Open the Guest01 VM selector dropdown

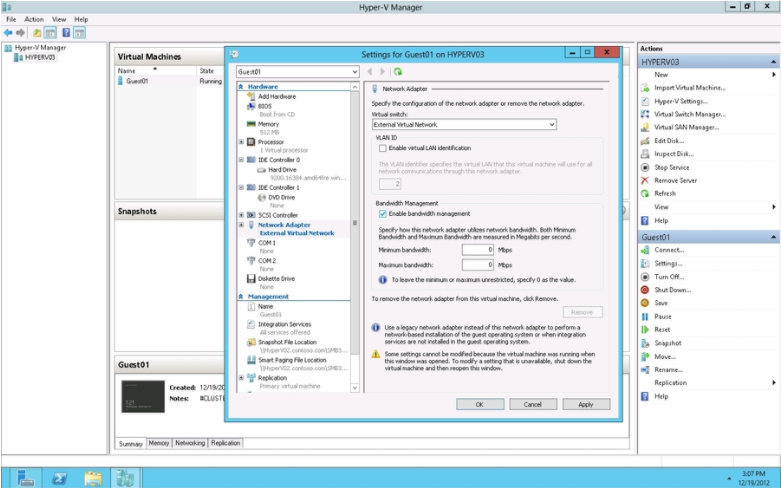[297, 72]
